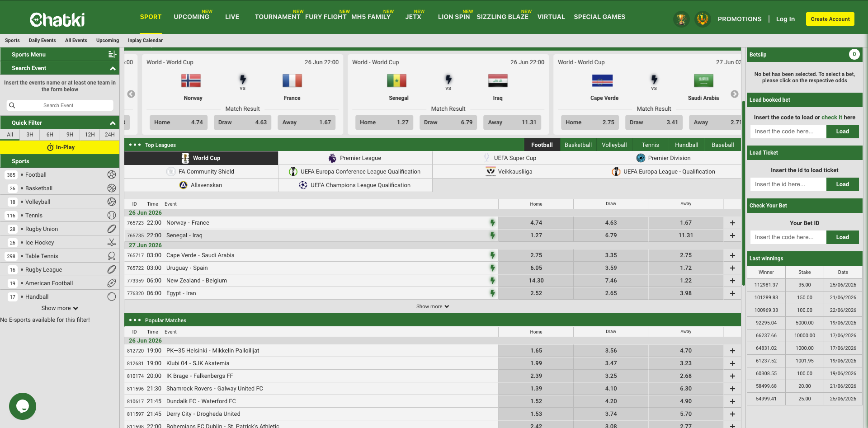Open the lion crest icon in header

point(703,19)
